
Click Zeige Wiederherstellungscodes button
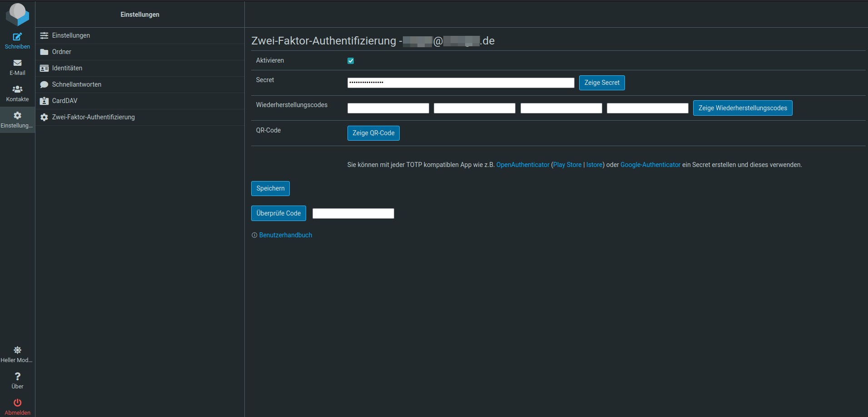(x=742, y=108)
